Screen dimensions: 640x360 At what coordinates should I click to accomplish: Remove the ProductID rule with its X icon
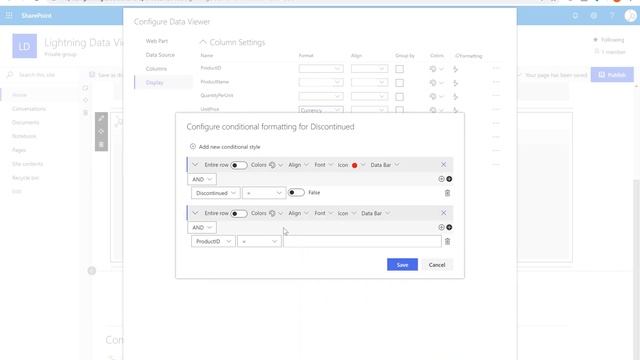(x=443, y=213)
